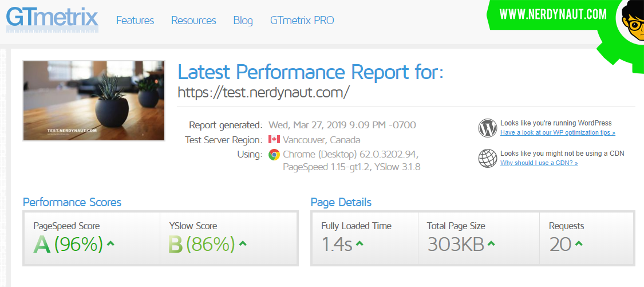Click the 1.4s fully loaded time
The width and height of the screenshot is (644, 287).
(337, 245)
